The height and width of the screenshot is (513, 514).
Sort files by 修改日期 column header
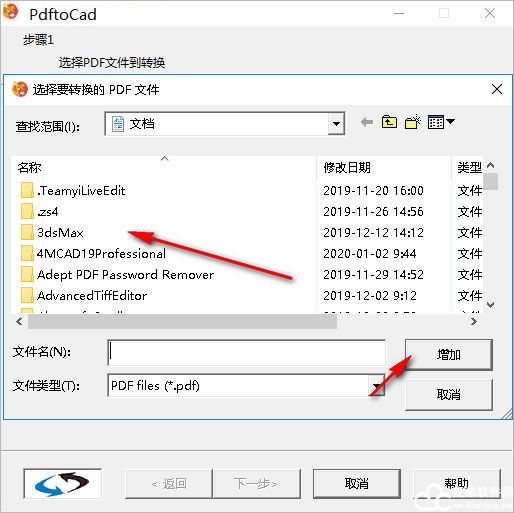[347, 167]
